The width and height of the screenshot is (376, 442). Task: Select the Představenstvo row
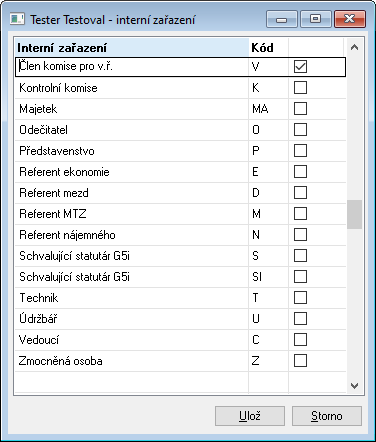[x=180, y=151]
